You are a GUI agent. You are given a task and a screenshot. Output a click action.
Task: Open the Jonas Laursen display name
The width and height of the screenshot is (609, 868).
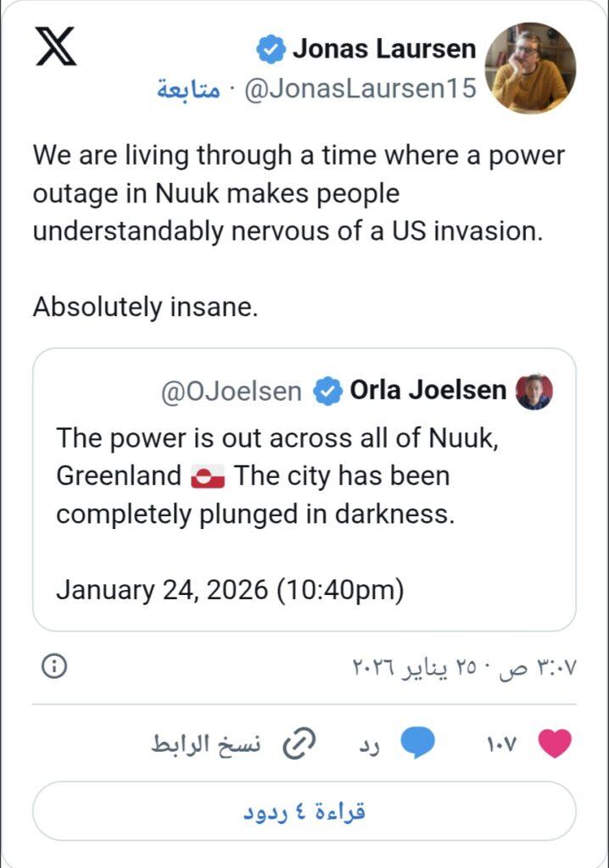point(384,49)
